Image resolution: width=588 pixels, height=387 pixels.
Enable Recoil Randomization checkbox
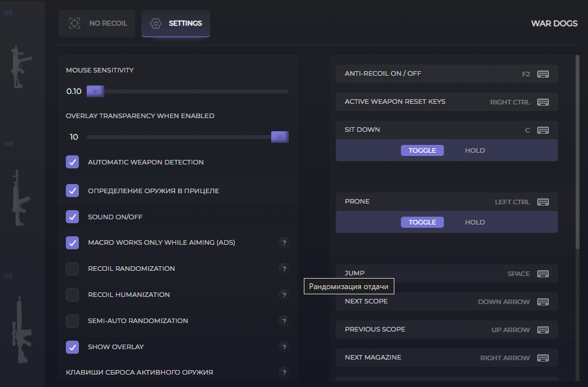(x=72, y=269)
